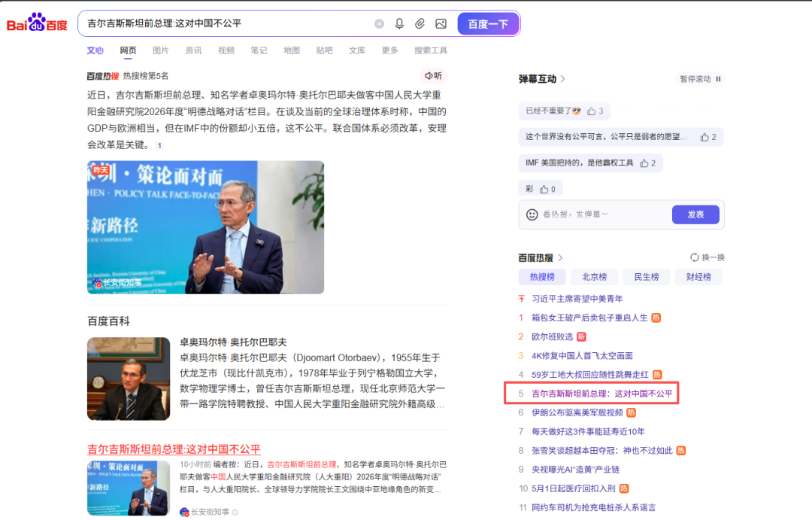Select the 北京榜 hot list tab

click(594, 277)
